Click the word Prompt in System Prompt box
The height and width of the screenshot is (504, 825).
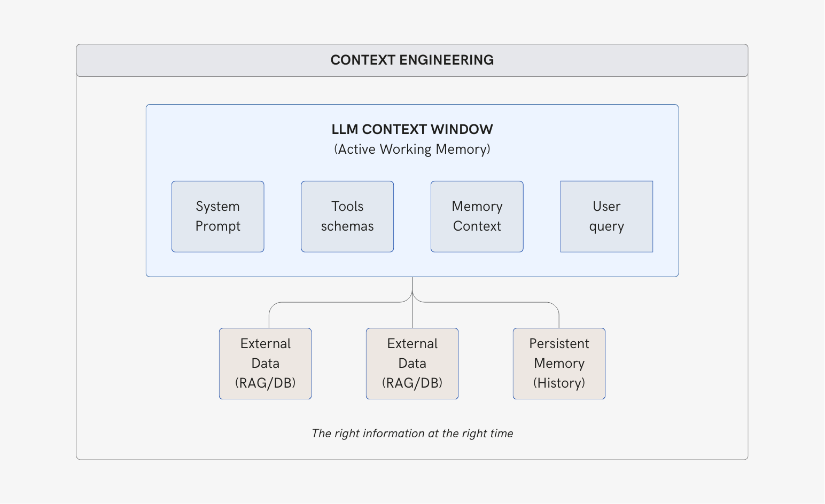click(x=217, y=226)
